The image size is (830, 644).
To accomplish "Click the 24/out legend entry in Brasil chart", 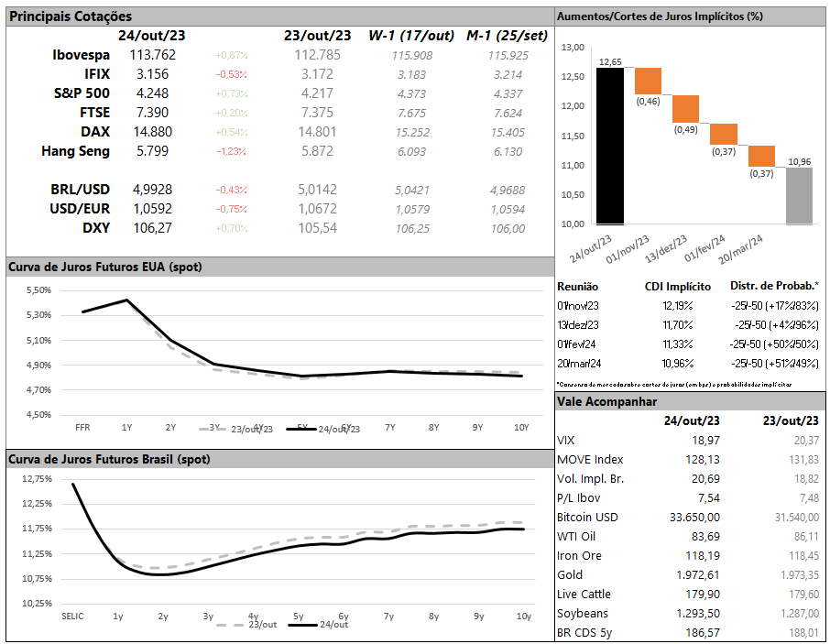I will [321, 625].
